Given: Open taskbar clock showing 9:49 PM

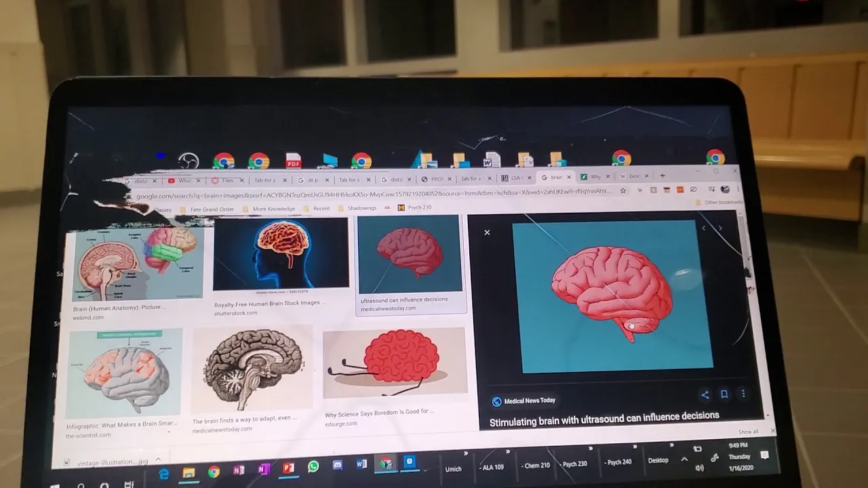Looking at the screenshot, I should (739, 457).
